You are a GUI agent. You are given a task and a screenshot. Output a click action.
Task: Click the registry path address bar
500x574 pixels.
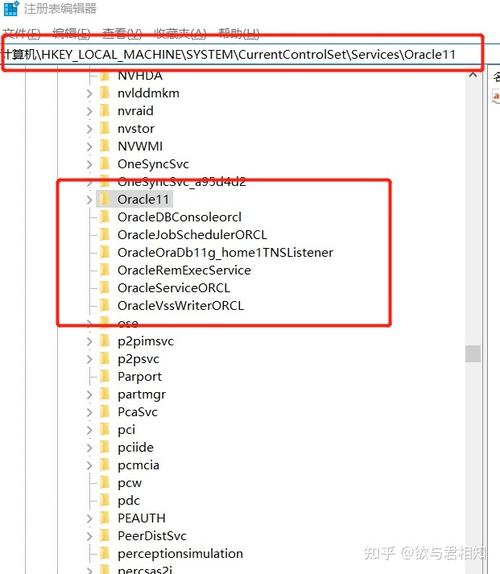click(x=242, y=55)
